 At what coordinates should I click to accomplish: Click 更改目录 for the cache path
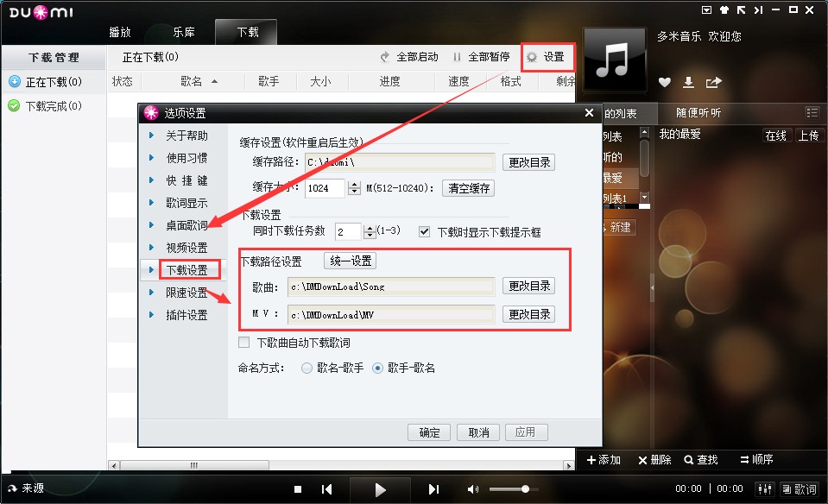(x=528, y=162)
